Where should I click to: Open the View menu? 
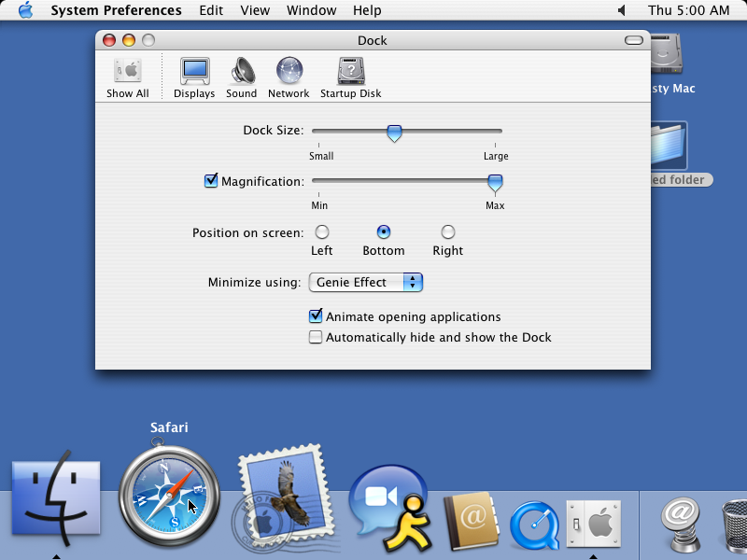pyautogui.click(x=255, y=10)
